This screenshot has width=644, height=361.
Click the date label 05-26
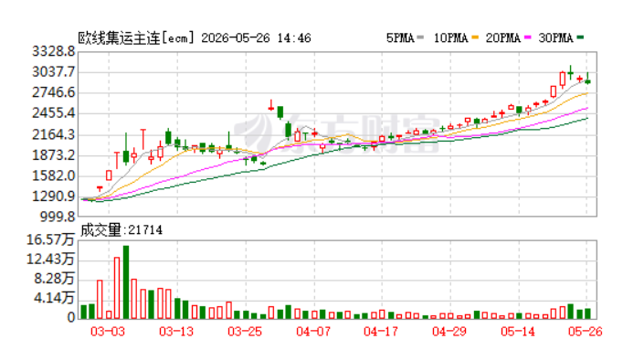(586, 332)
